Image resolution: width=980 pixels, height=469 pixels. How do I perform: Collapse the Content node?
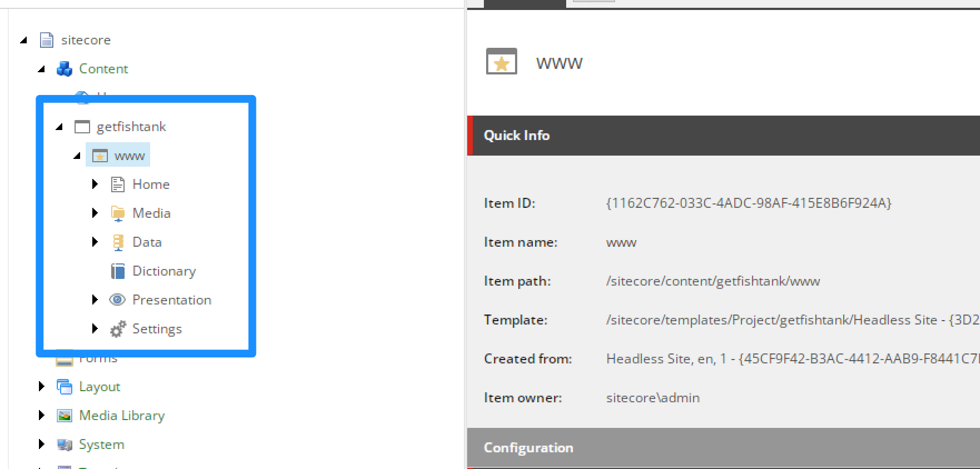point(41,69)
